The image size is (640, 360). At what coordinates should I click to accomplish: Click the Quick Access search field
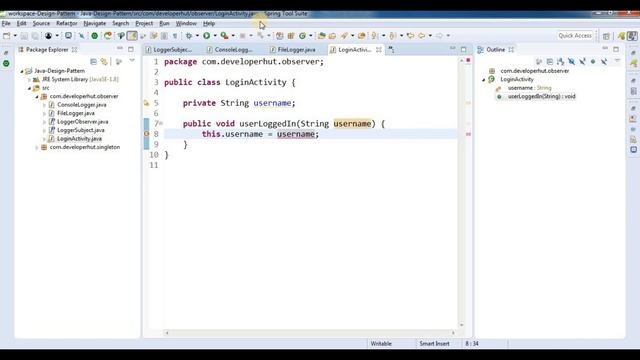tap(575, 36)
